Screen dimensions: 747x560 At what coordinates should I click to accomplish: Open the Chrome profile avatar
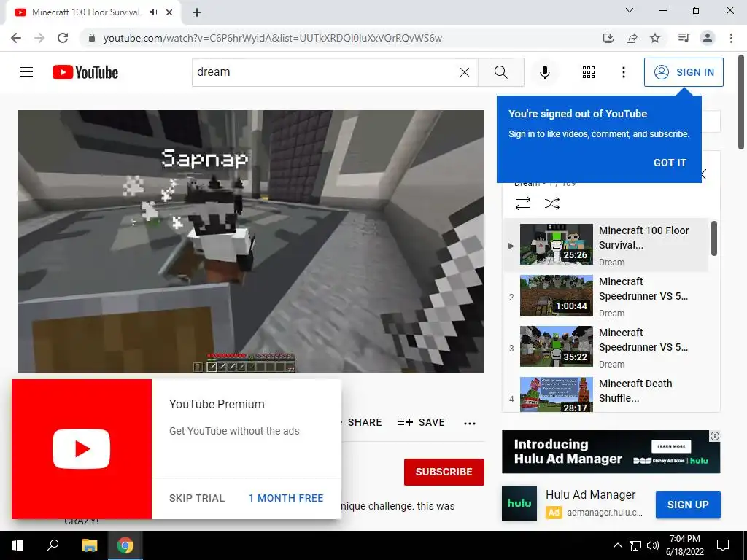[x=708, y=38]
